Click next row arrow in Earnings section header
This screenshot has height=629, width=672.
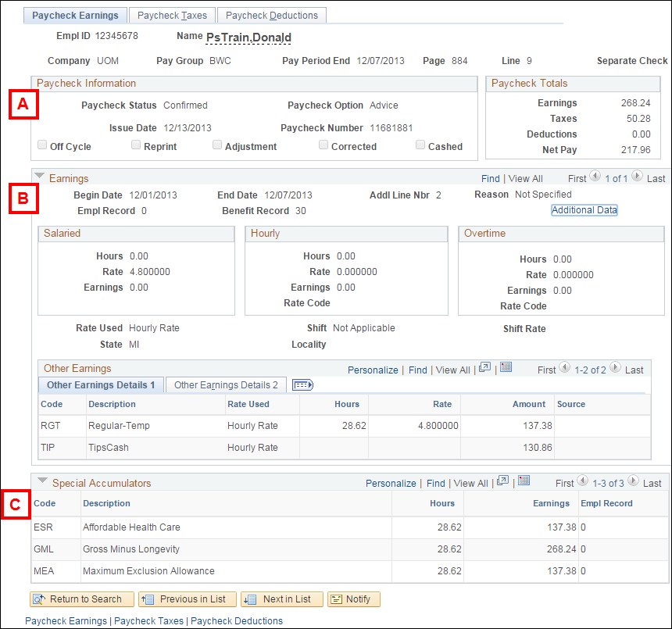point(637,177)
